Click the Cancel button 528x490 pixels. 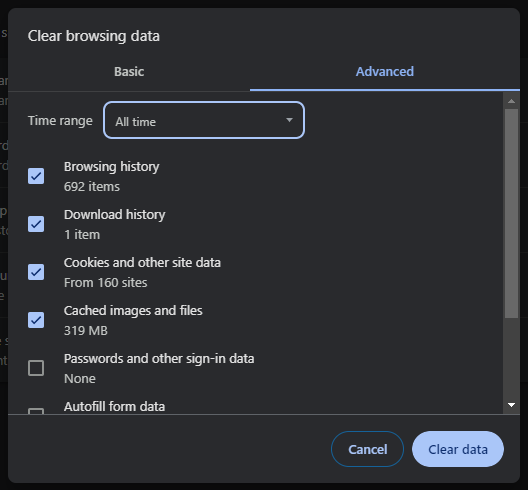pyautogui.click(x=367, y=449)
